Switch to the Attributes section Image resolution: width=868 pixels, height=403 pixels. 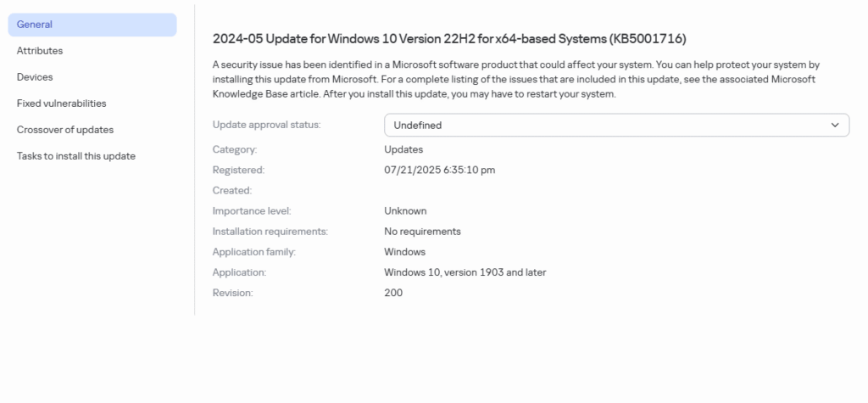click(40, 51)
